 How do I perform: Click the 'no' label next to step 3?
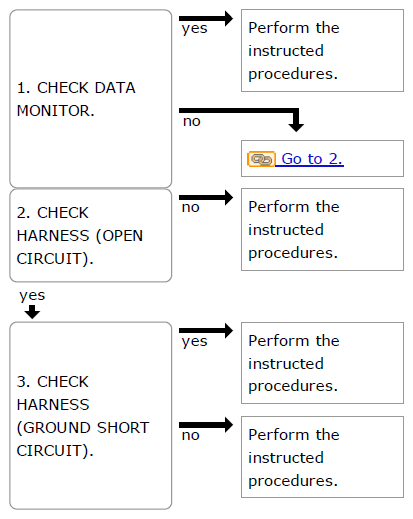click(191, 435)
